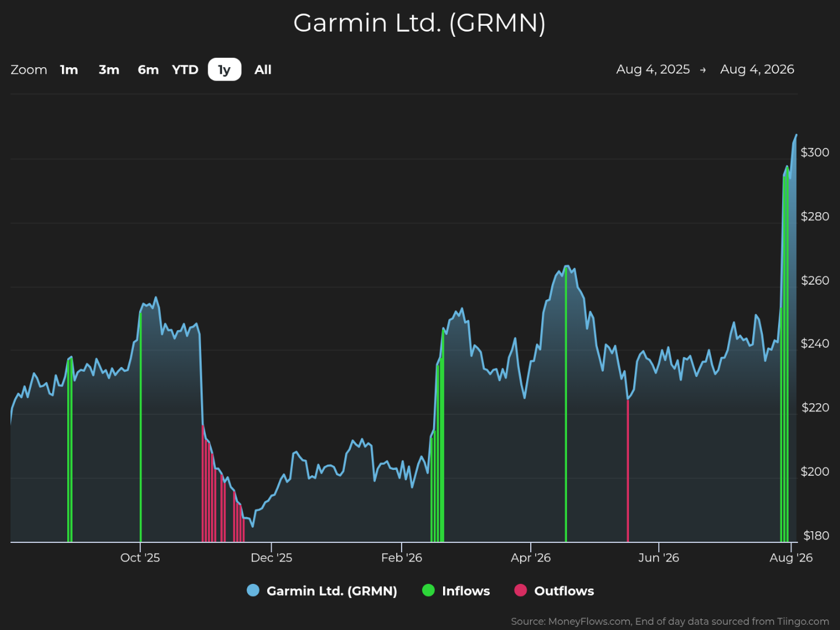Click the green inflow bar at Oct '25
The height and width of the screenshot is (630, 840).
pyautogui.click(x=140, y=428)
